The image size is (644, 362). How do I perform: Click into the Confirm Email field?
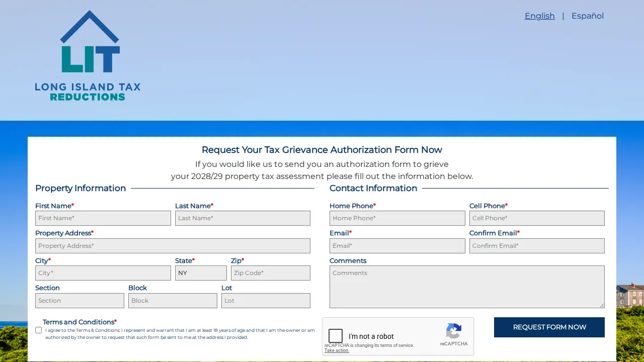(537, 246)
